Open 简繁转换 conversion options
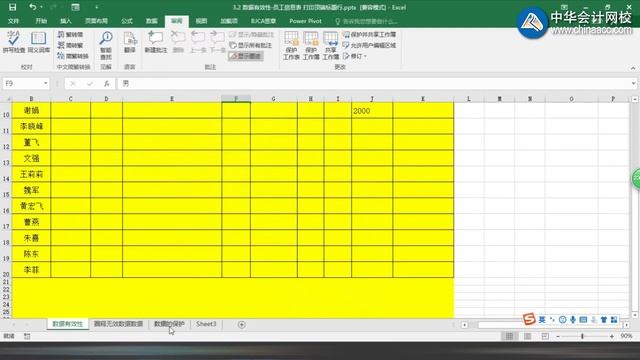 click(73, 56)
